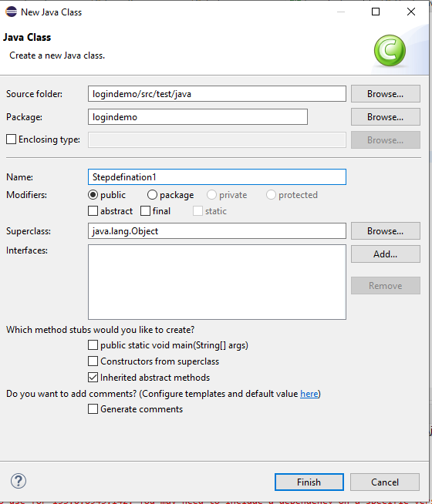Check Constructors from superclass option
The width and height of the screenshot is (432, 504).
pyautogui.click(x=93, y=361)
